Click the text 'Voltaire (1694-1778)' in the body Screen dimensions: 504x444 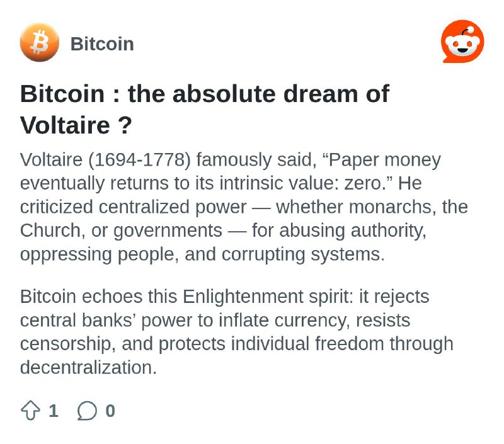point(105,160)
